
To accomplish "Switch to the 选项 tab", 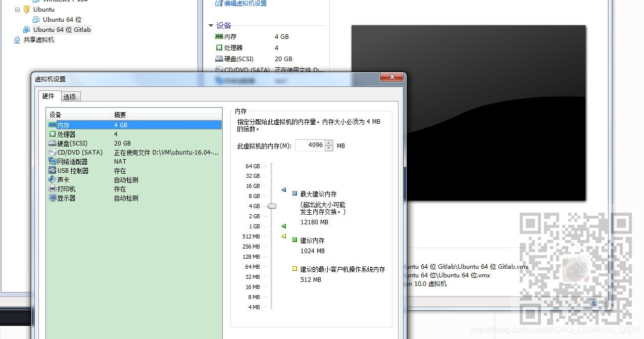I will point(70,96).
